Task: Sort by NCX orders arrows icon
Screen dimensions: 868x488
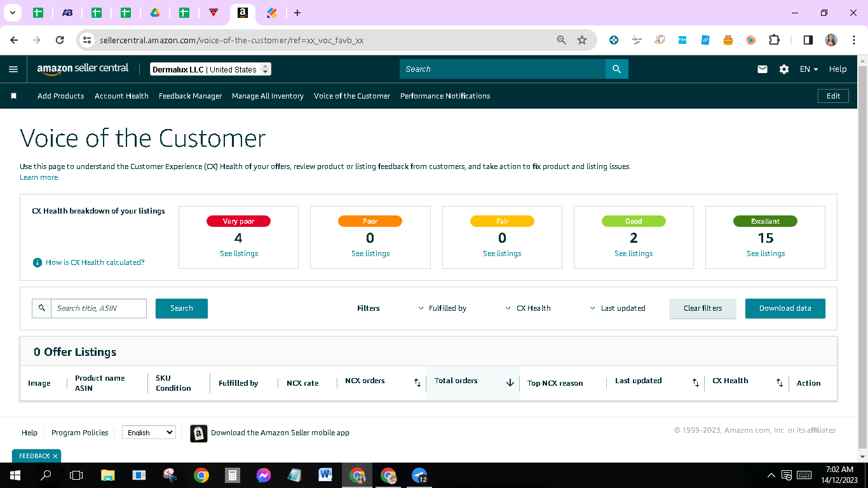Action: 417,383
